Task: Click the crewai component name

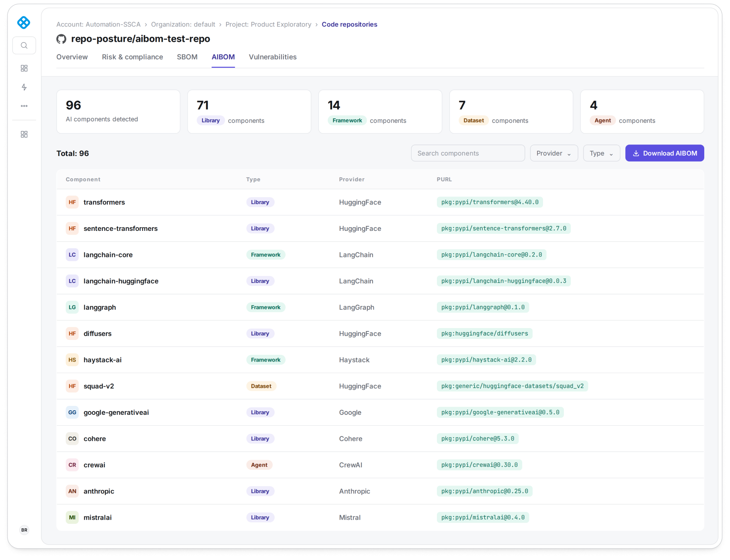Action: (x=94, y=465)
